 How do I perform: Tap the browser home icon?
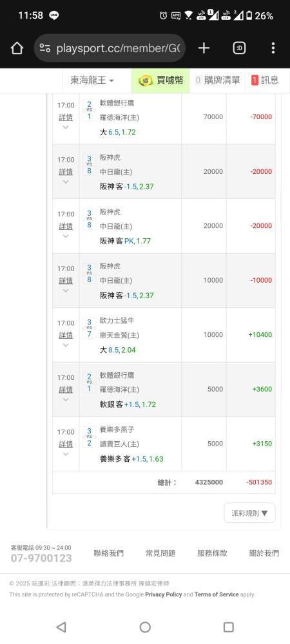17,48
